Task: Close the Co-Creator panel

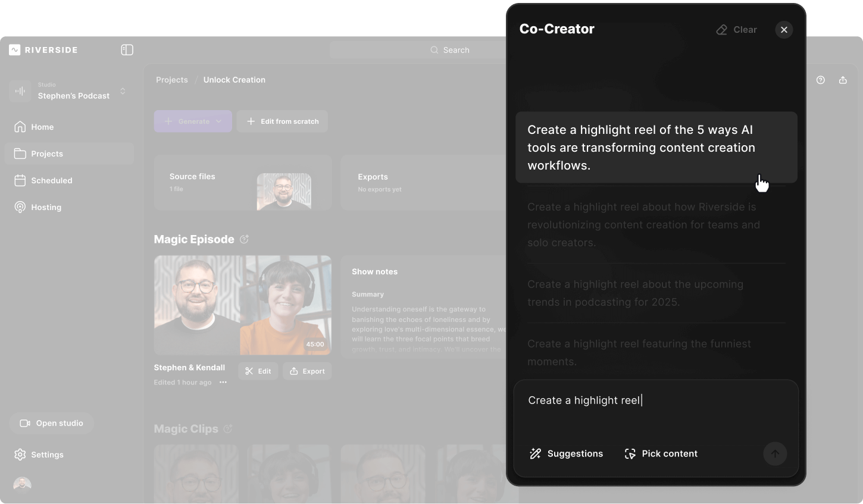Action: pos(784,30)
